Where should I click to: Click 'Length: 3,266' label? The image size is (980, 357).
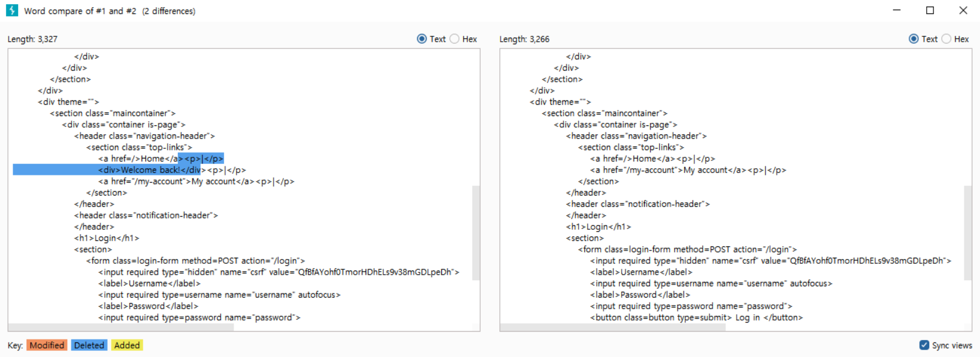point(524,39)
